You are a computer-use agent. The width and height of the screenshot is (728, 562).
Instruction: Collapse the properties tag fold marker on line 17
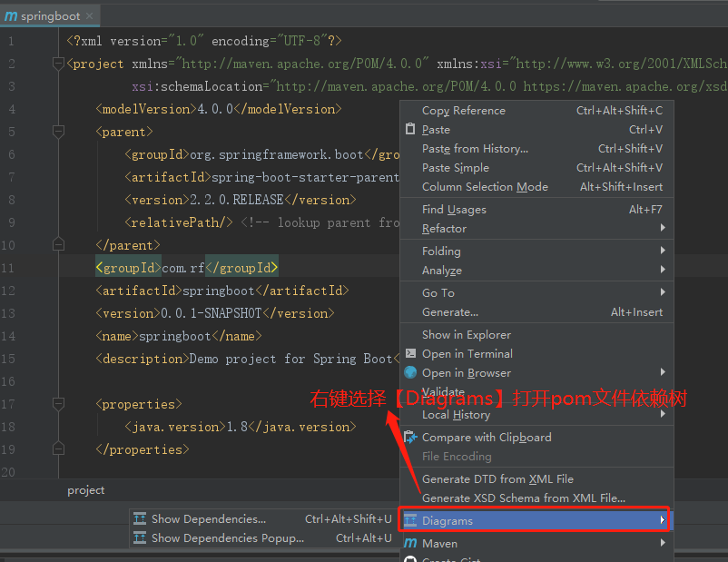click(58, 404)
